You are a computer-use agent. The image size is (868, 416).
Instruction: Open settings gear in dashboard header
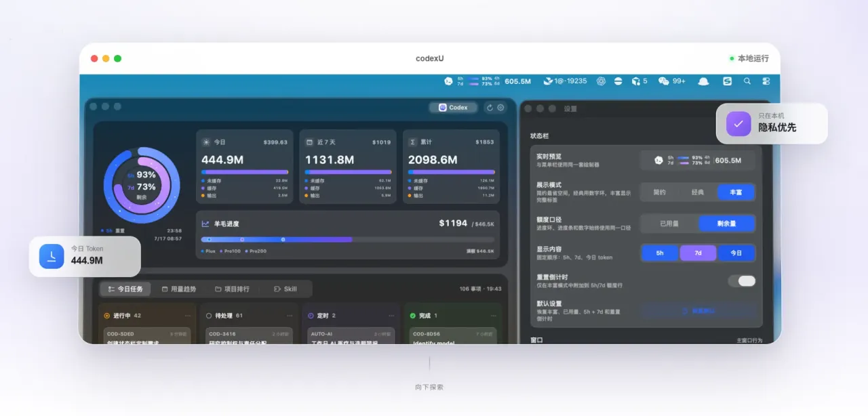pos(501,107)
